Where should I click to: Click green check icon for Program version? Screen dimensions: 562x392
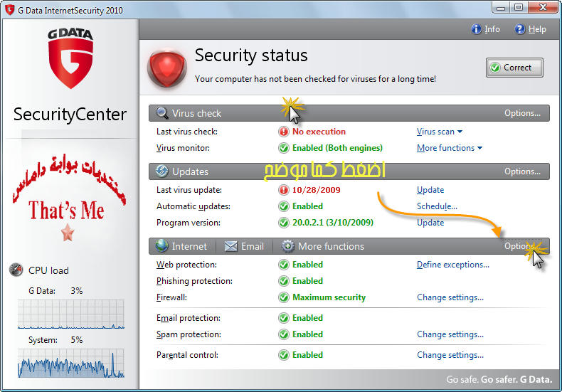click(x=284, y=223)
